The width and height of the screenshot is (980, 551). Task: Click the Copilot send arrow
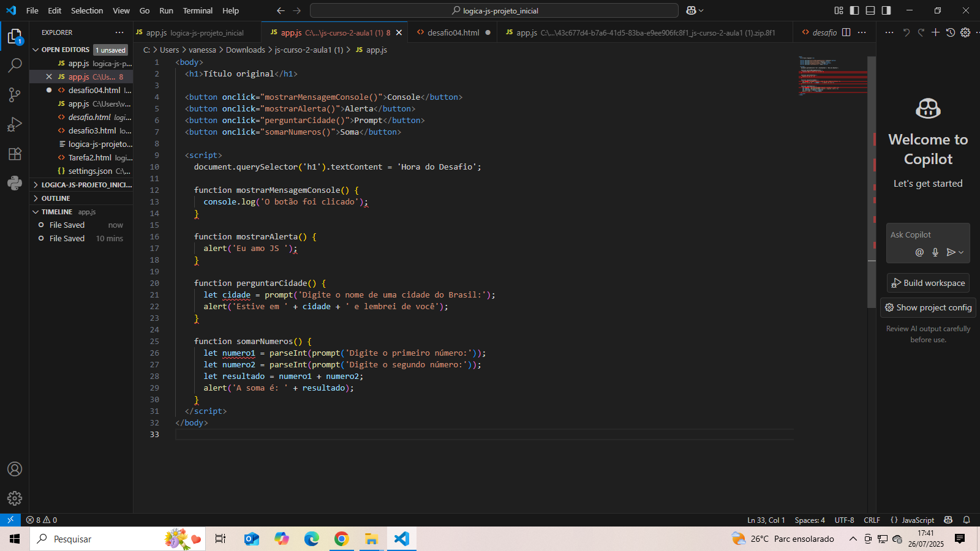pos(951,252)
